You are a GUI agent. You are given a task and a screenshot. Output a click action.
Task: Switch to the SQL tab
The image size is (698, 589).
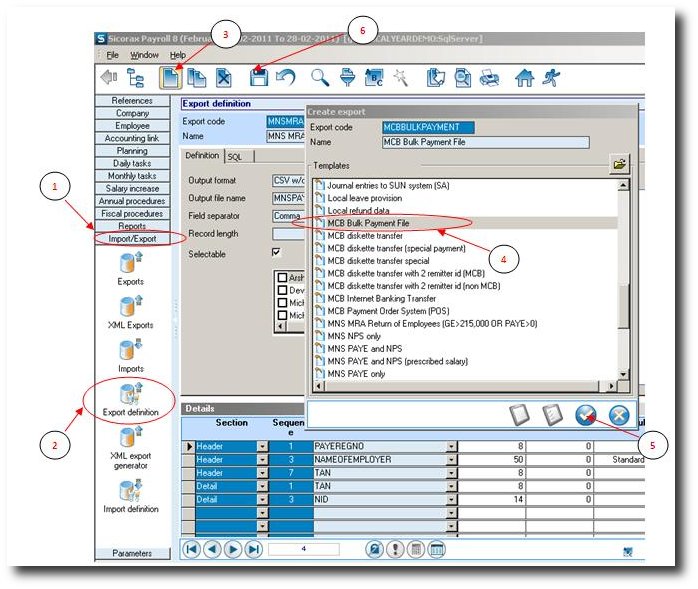point(236,156)
